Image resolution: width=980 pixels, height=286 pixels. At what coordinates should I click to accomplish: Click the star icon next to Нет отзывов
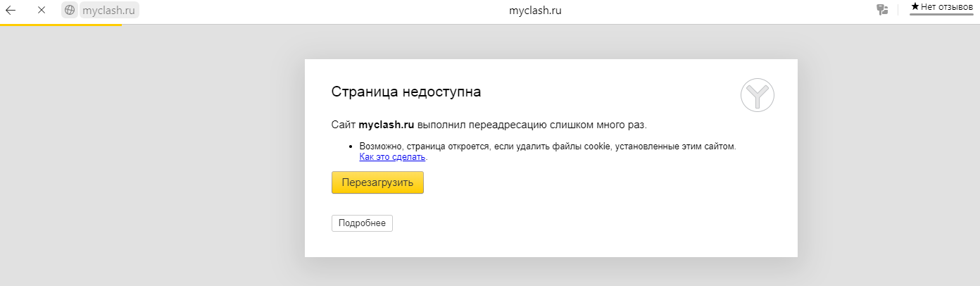(x=915, y=6)
